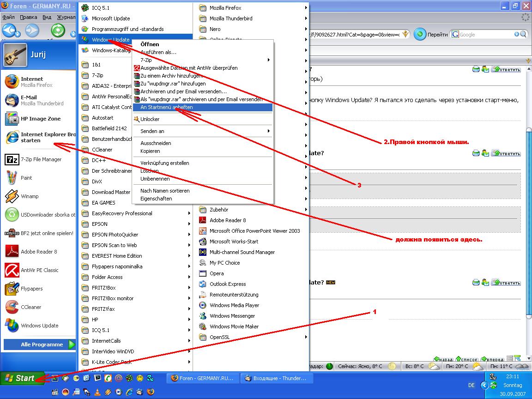The width and height of the screenshot is (532, 399).
Task: Launch VLC cone icon from the quick launch bar
Action: click(97, 392)
